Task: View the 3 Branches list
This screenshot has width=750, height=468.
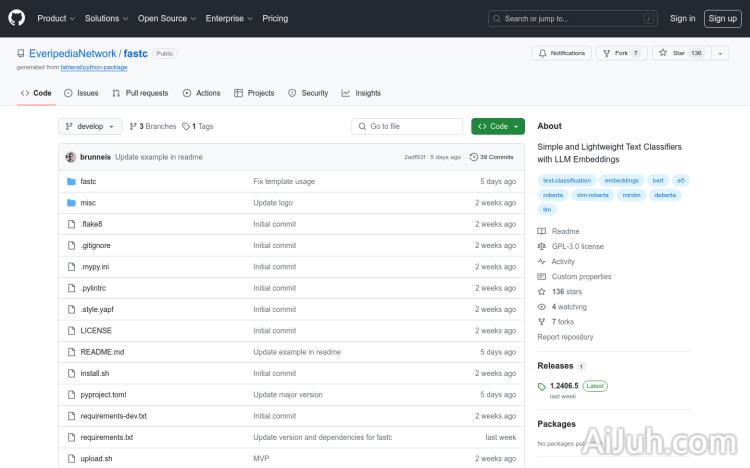Action: [x=153, y=127]
